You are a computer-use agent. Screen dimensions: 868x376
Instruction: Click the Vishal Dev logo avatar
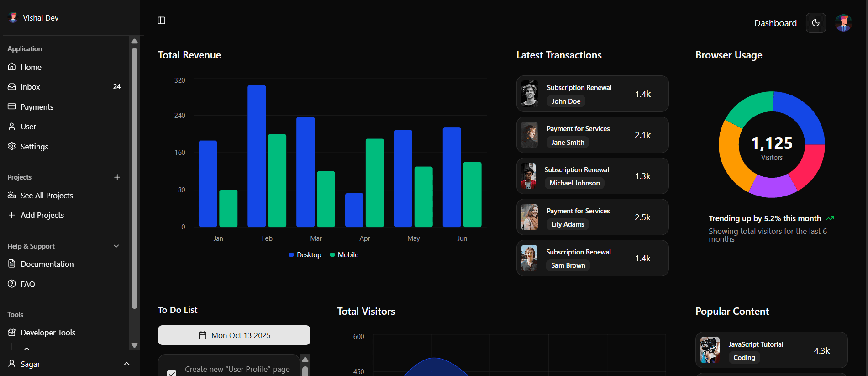(x=13, y=17)
